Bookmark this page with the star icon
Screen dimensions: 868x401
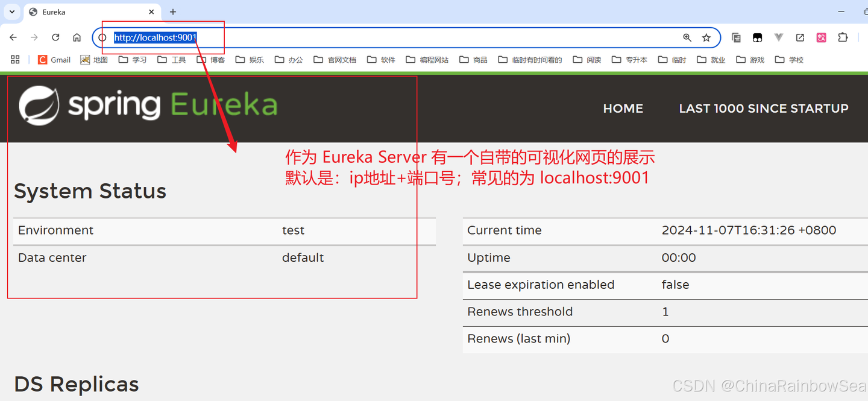click(x=706, y=37)
